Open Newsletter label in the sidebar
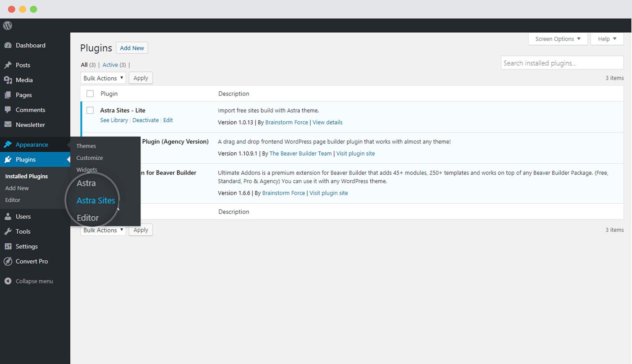The width and height of the screenshot is (632, 364). click(30, 125)
